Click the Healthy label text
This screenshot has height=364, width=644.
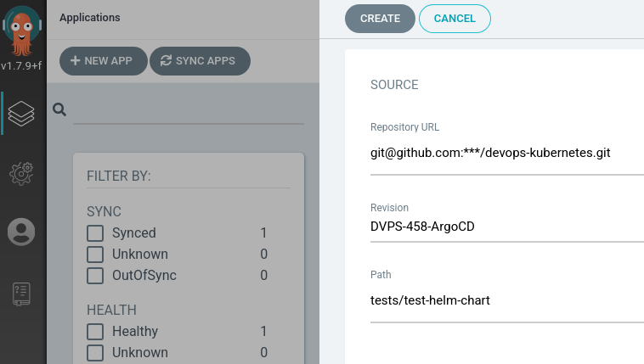pos(135,332)
